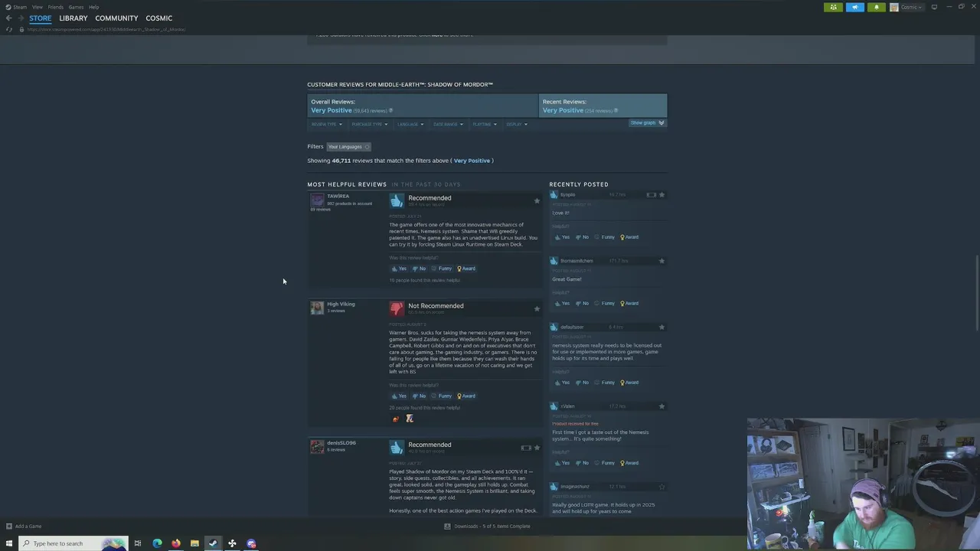
Task: Click award star on High Viking's review
Action: [x=537, y=308]
